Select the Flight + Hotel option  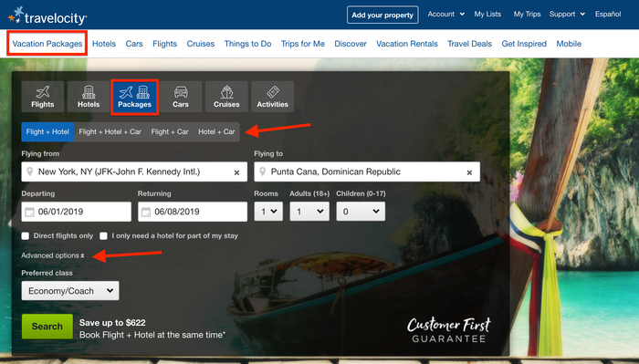[x=47, y=132]
